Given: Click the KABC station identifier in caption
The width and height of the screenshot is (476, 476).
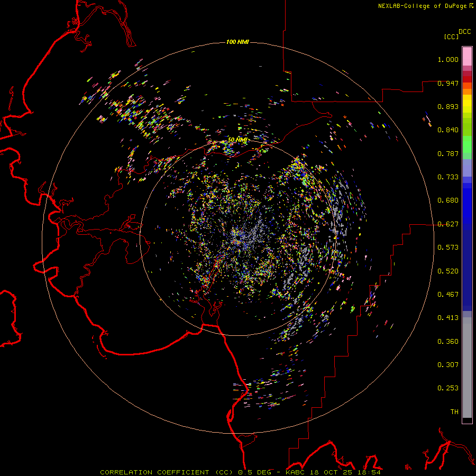Looking at the screenshot, I should tap(295, 472).
